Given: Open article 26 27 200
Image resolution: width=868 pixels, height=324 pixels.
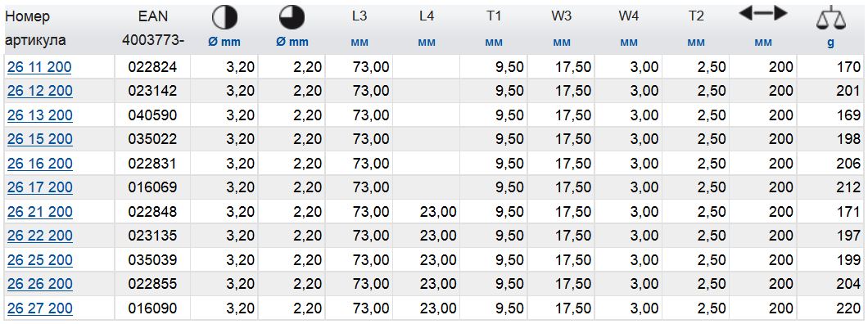Looking at the screenshot, I should (x=40, y=308).
